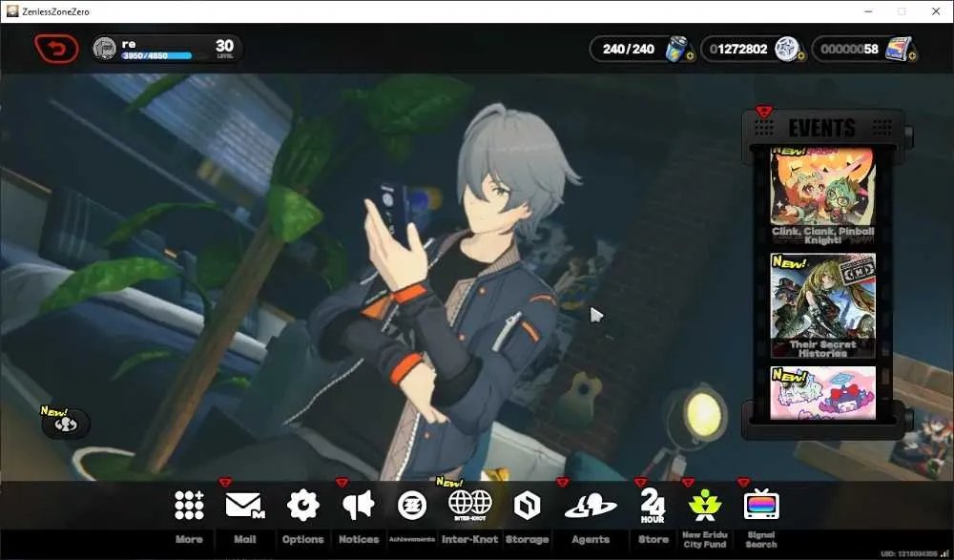Open Options gear icon

(303, 506)
